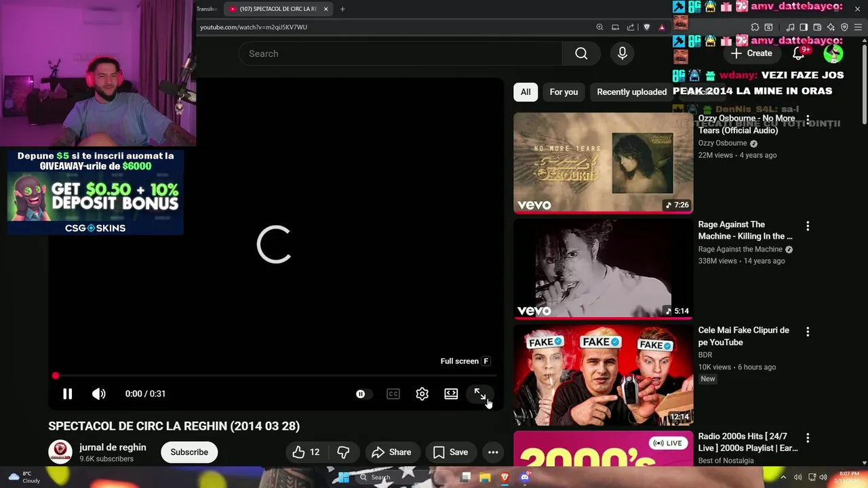Image resolution: width=868 pixels, height=488 pixels.
Task: Open the BDR channel name link
Action: (x=705, y=355)
